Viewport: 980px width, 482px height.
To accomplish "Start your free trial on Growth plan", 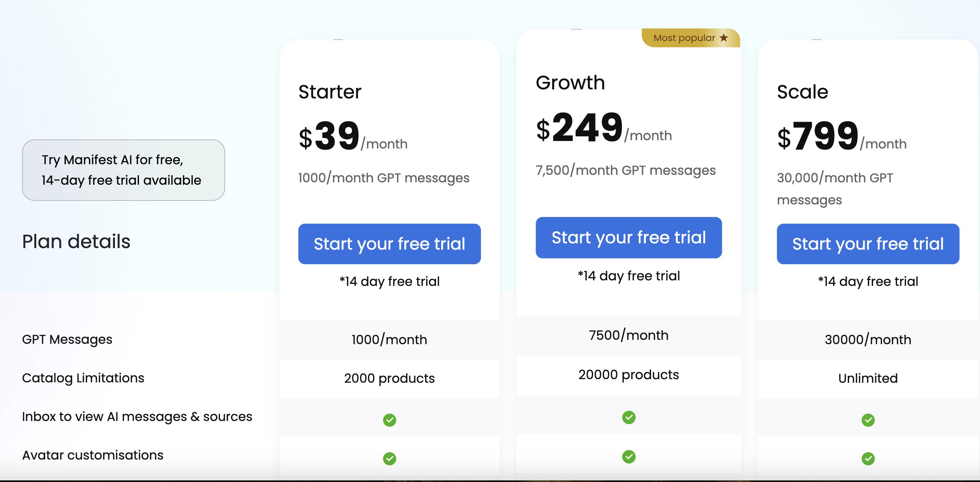I will 629,237.
